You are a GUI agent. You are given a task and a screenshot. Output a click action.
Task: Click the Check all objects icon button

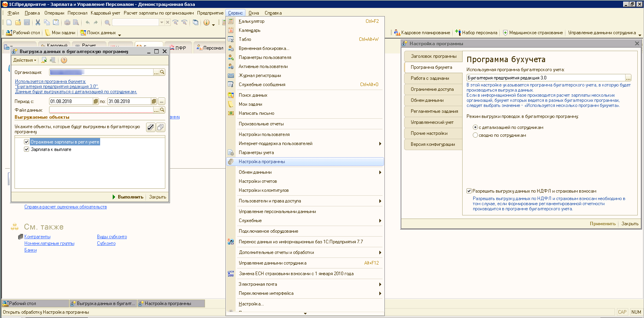151,127
